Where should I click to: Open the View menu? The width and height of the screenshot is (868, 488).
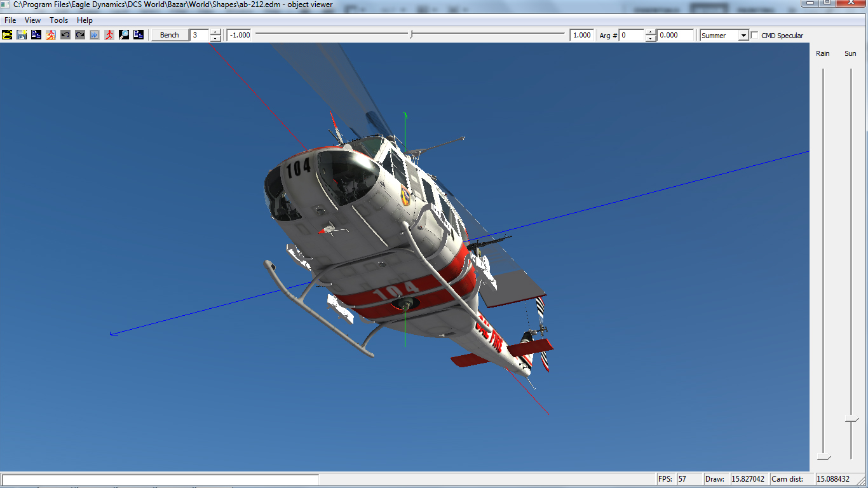(33, 20)
